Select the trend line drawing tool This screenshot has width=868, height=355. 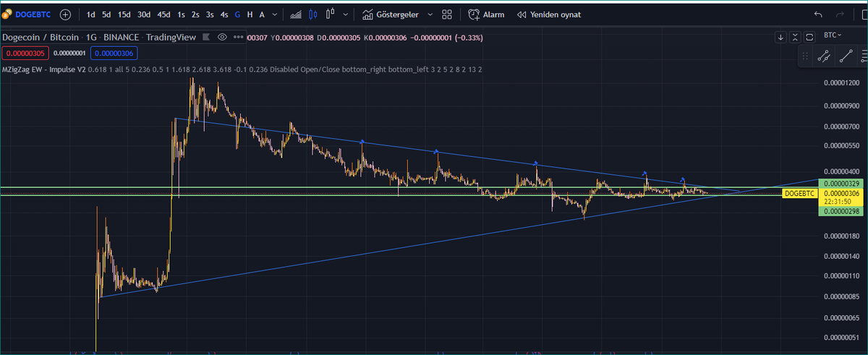click(x=846, y=55)
